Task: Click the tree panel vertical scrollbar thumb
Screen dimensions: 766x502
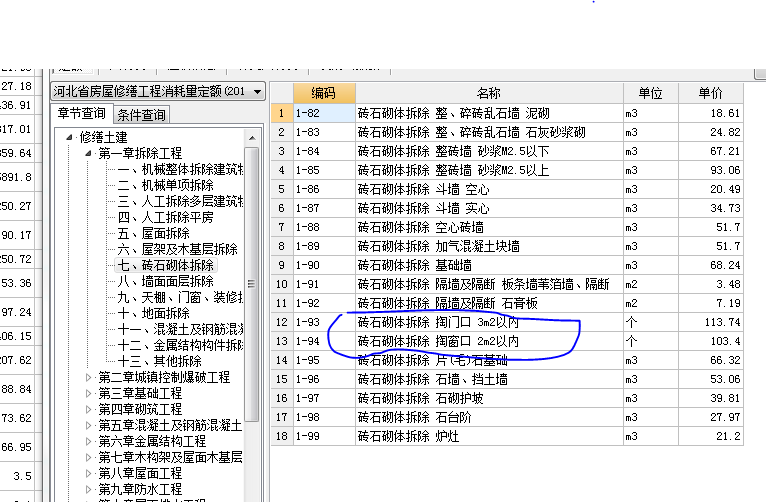Action: pos(252,284)
